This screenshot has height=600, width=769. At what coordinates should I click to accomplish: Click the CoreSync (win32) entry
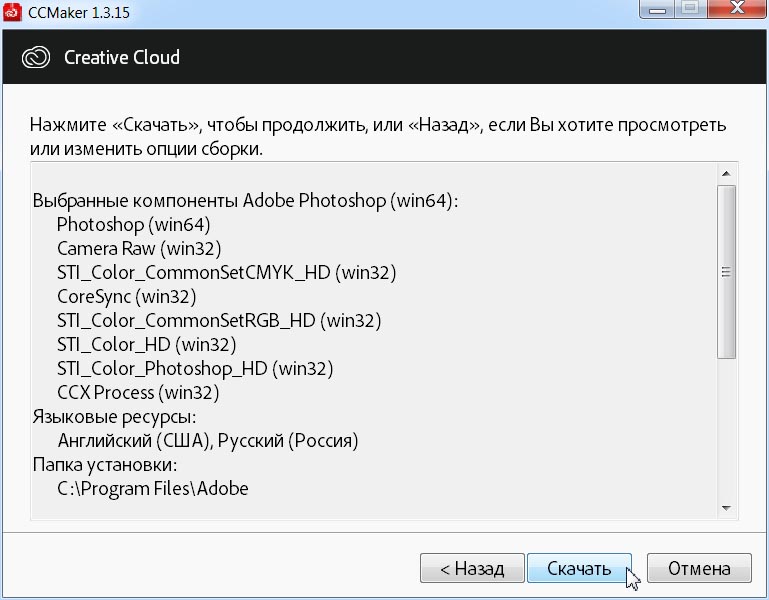pos(126,296)
